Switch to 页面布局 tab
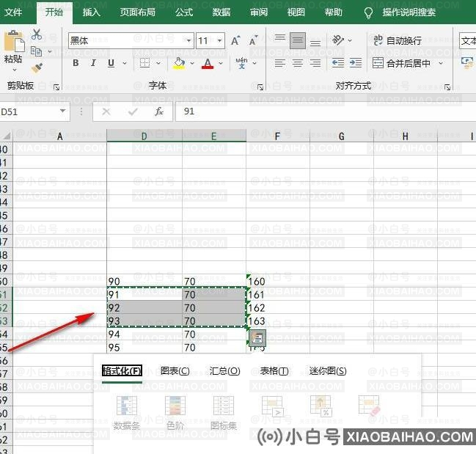Image resolution: width=476 pixels, height=454 pixels. [x=137, y=12]
